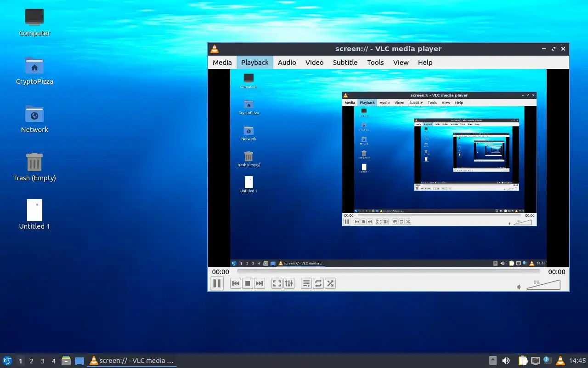Select the Network desktop icon
This screenshot has width=588, height=368.
34,119
